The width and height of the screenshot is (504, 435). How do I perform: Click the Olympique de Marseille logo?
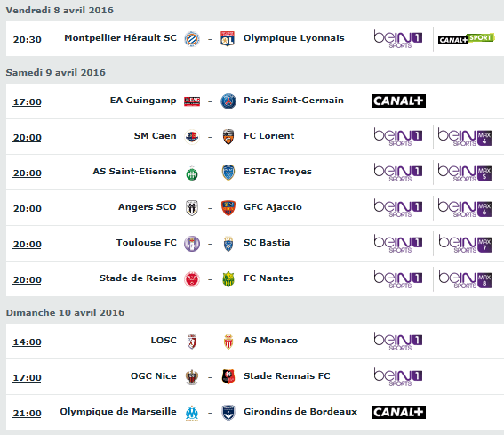click(192, 413)
